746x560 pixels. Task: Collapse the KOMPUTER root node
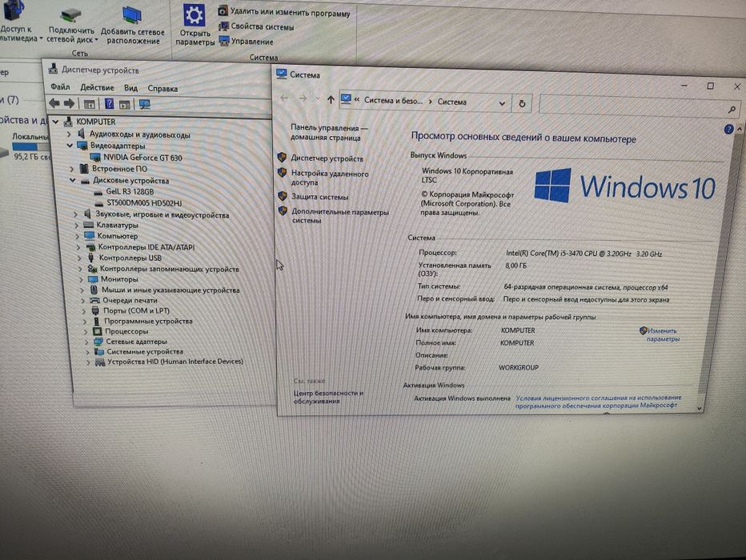click(x=56, y=122)
